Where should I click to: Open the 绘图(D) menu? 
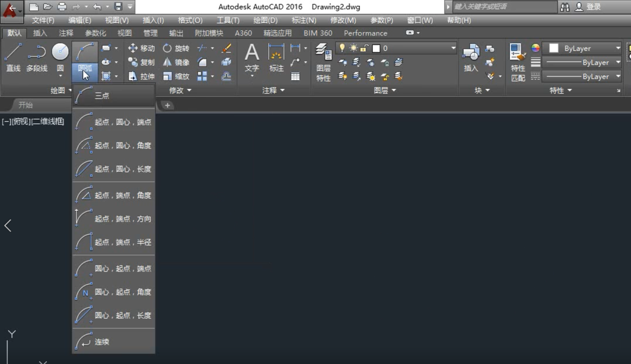click(x=265, y=20)
